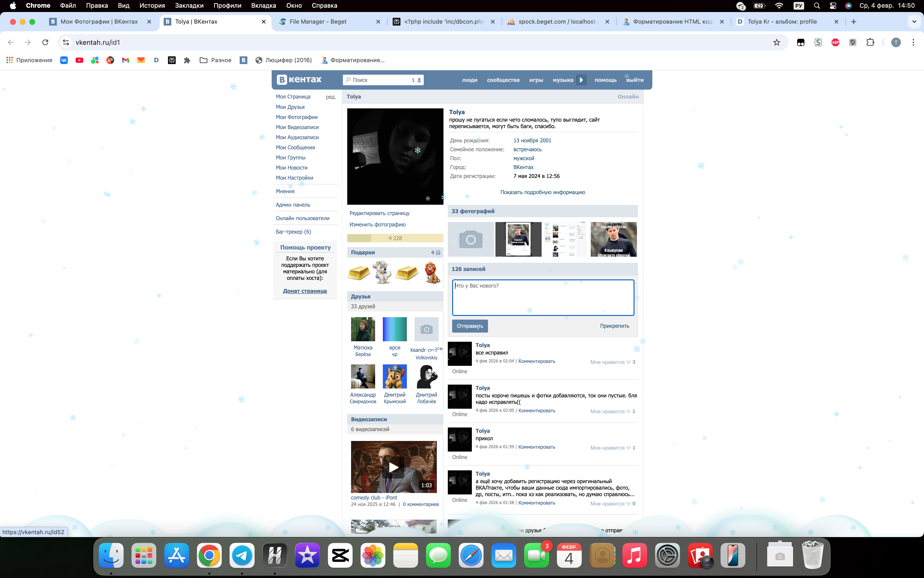Log out with the выйти link
The image size is (924, 578).
(635, 80)
